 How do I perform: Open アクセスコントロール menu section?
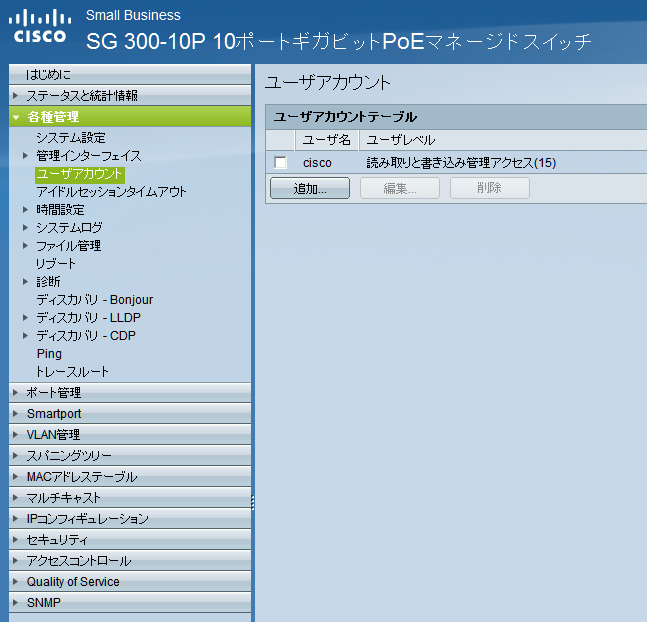130,561
